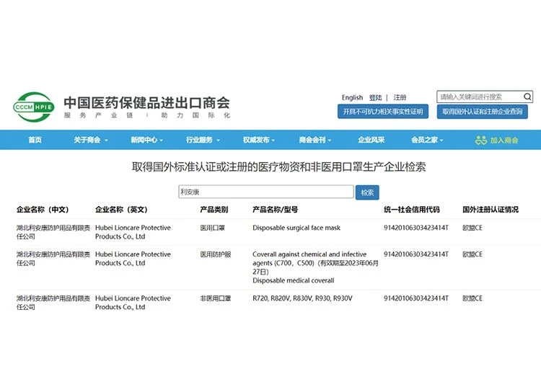Expand the 行业服务 dropdown menu
Viewport: 541px width, 392px height.
[203, 140]
